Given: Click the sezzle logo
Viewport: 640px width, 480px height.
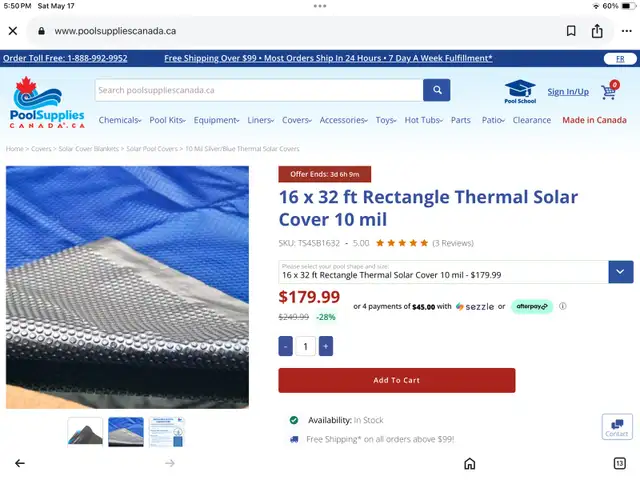Looking at the screenshot, I should tap(475, 307).
